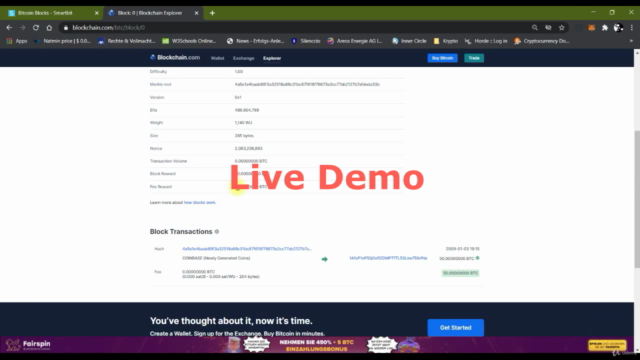Image resolution: width=640 pixels, height=360 pixels.
Task: Click the Bits value 486,604,799
Action: (x=247, y=110)
